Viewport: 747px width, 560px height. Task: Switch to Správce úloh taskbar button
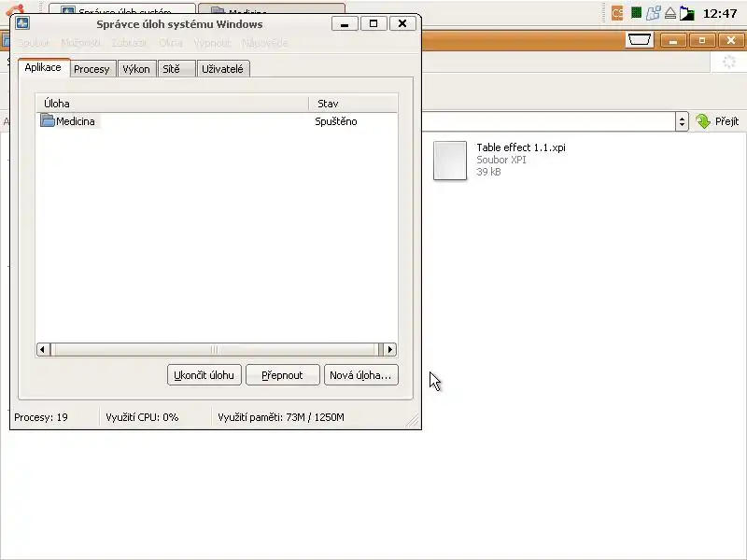[x=122, y=8]
